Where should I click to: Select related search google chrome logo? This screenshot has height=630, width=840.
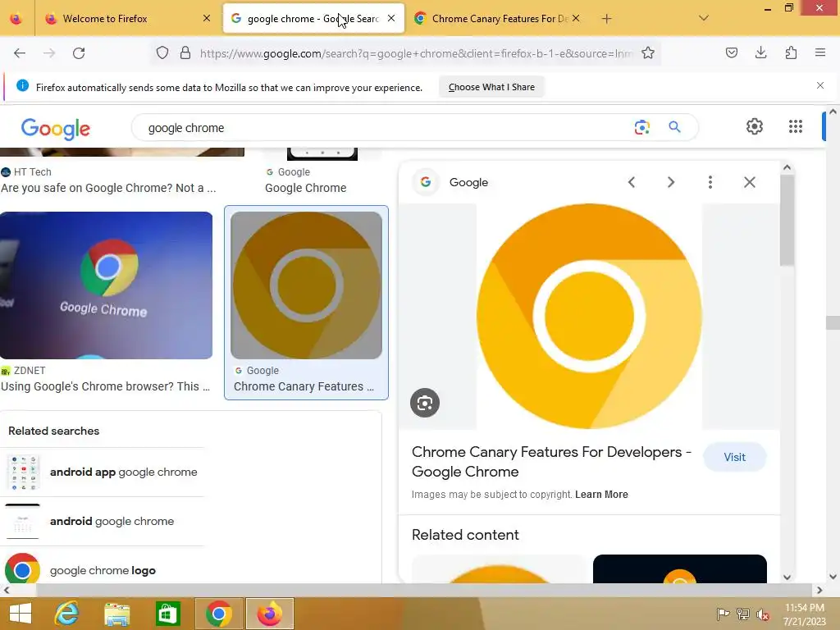point(103,571)
